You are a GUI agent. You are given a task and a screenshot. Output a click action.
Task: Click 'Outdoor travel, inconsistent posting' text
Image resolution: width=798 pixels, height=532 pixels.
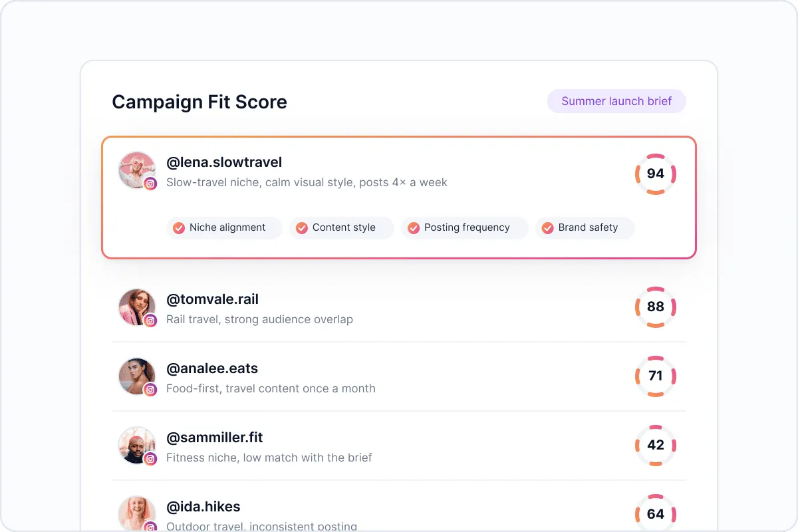pyautogui.click(x=262, y=526)
